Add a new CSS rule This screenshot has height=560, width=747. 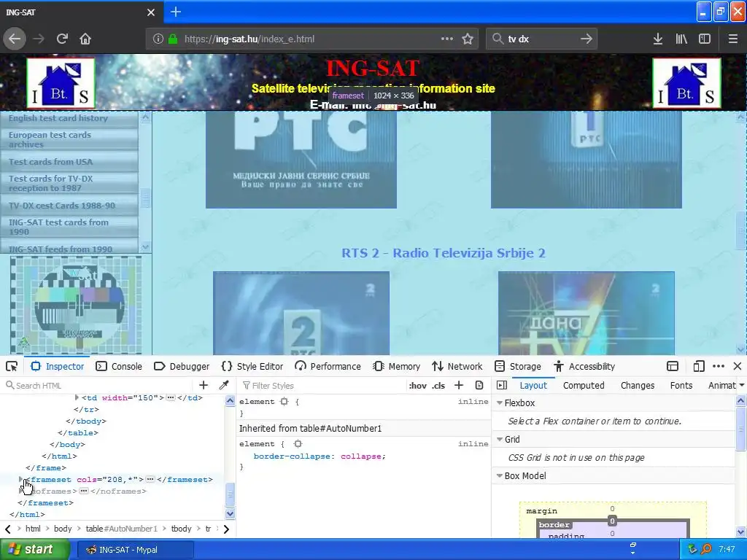(x=459, y=385)
